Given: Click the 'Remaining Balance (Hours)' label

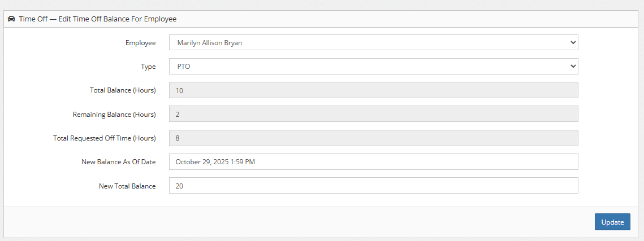Looking at the screenshot, I should (114, 115).
